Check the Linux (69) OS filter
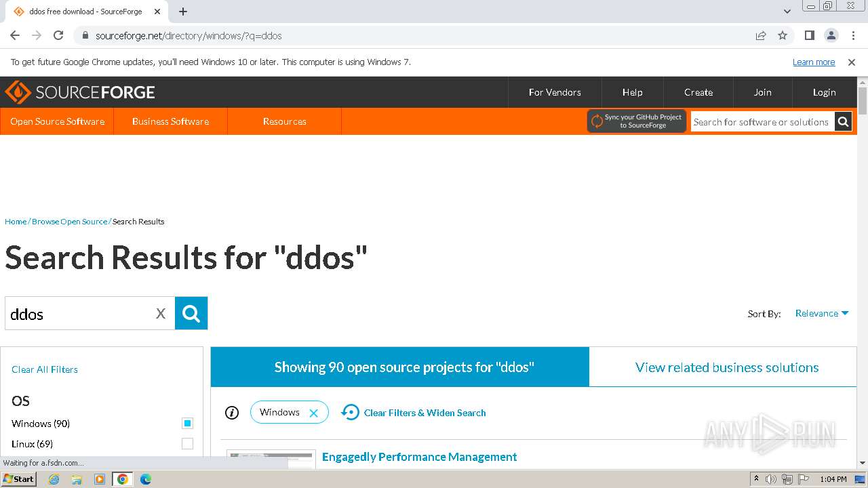The width and height of the screenshot is (868, 488). click(187, 443)
